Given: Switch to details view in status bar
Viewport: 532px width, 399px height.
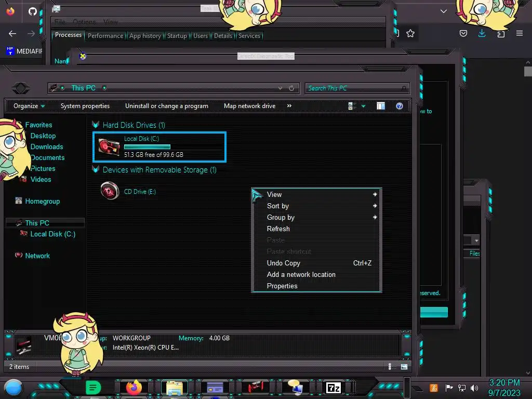Looking at the screenshot, I should 390,366.
